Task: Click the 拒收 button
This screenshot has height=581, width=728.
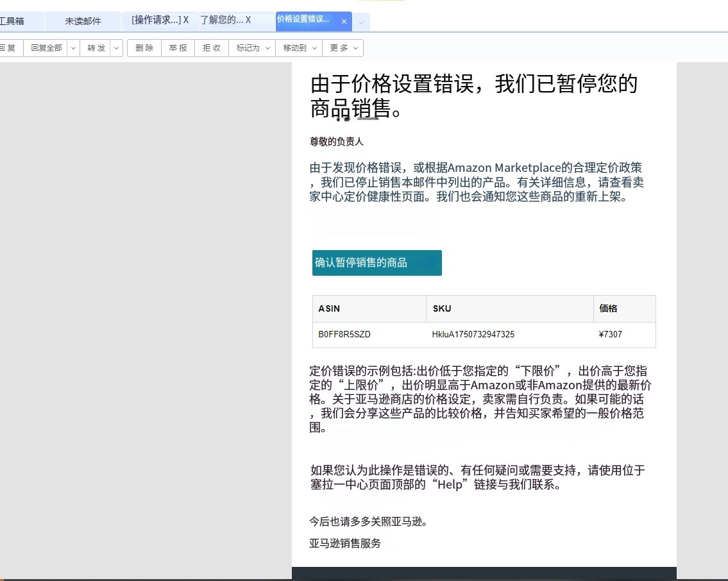Action: [212, 48]
